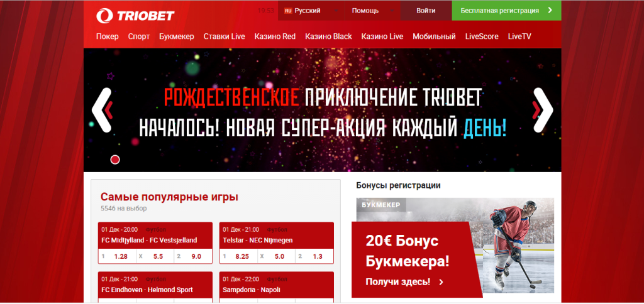
Task: Open FC Eindhoven - Helmond Sport match
Action: (x=147, y=290)
